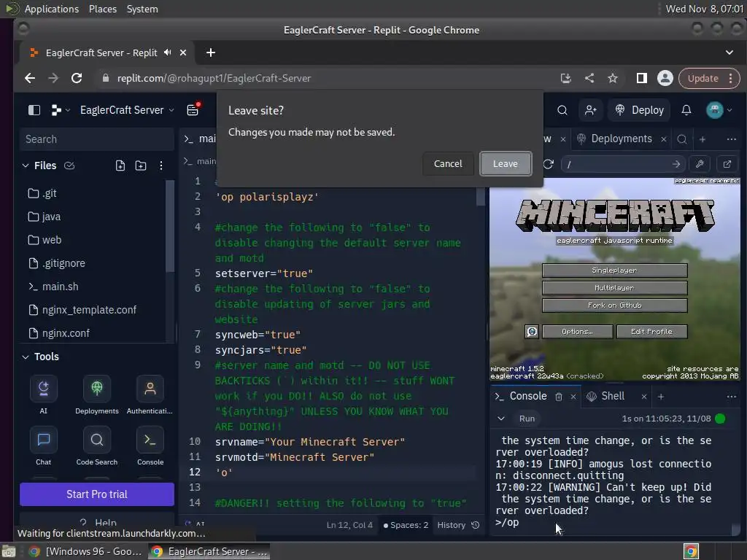Reload the Chrome page
This screenshot has height=560, width=747.
point(76,78)
